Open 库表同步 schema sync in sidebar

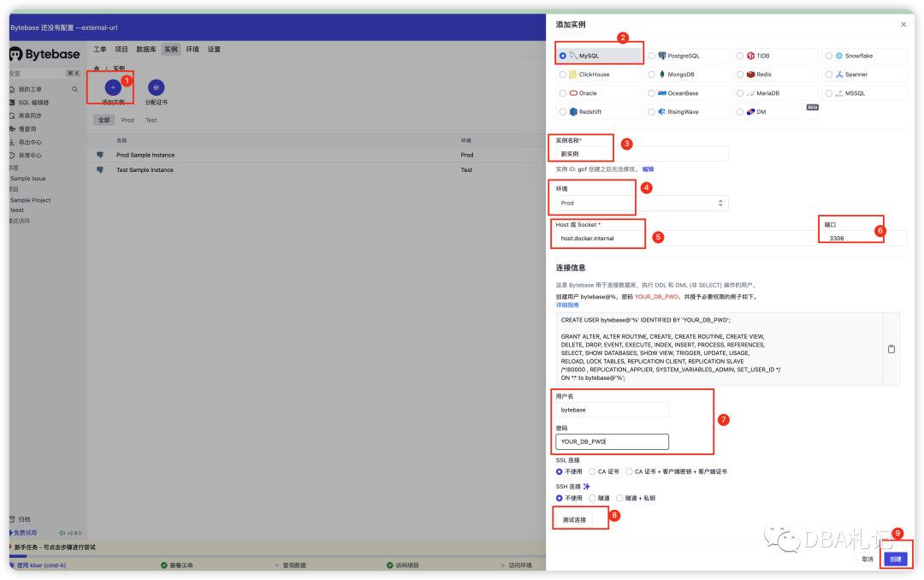click(29, 115)
